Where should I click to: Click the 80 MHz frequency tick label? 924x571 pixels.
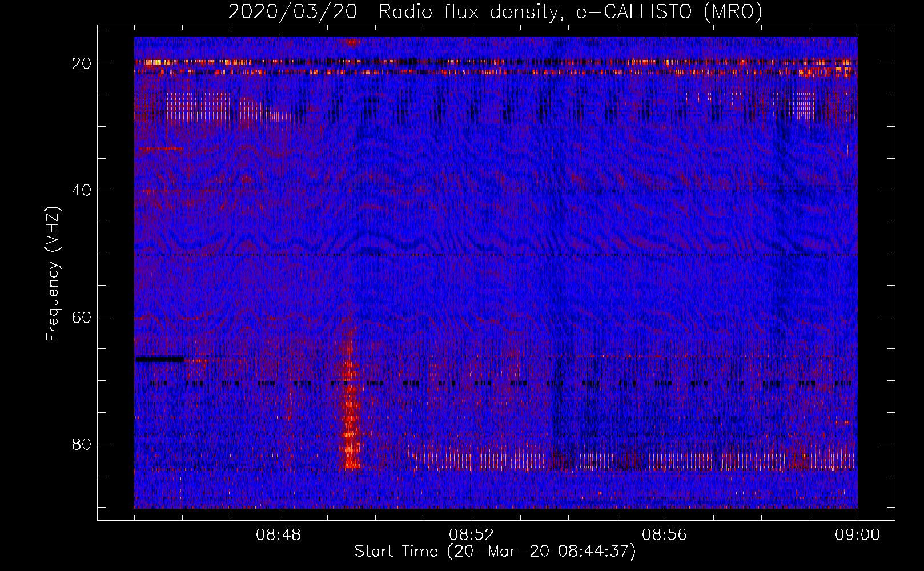tap(82, 444)
